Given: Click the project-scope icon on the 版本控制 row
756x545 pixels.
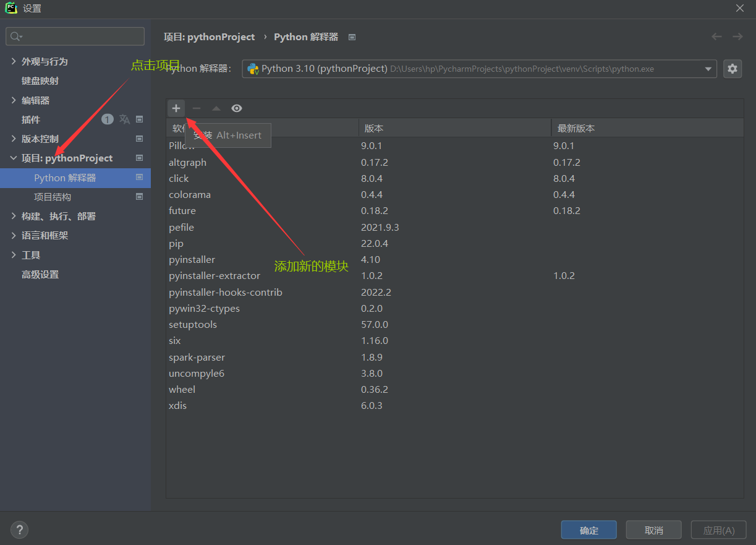Looking at the screenshot, I should point(140,139).
